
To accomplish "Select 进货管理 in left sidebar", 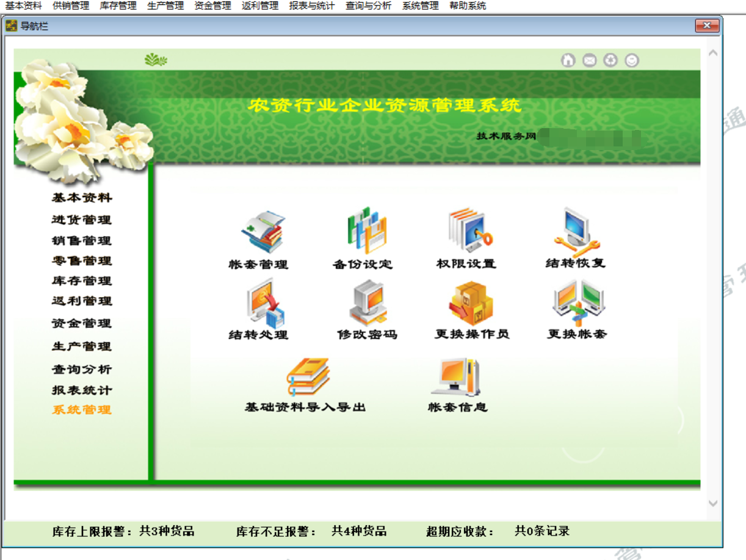I will pyautogui.click(x=82, y=220).
